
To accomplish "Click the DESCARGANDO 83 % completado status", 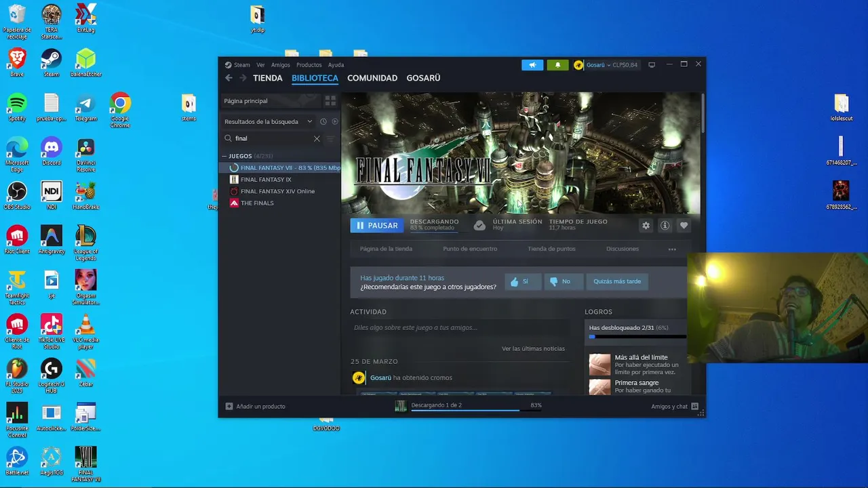I will click(x=434, y=224).
